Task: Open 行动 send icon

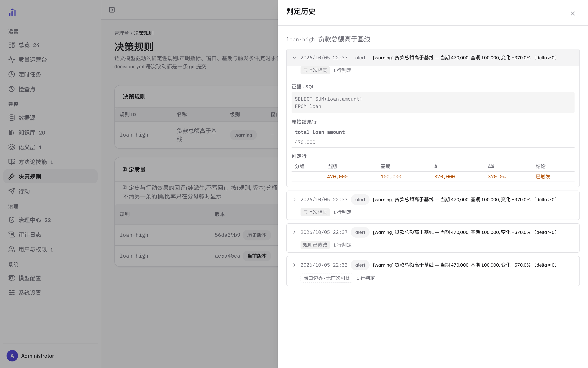Action: (x=11, y=191)
